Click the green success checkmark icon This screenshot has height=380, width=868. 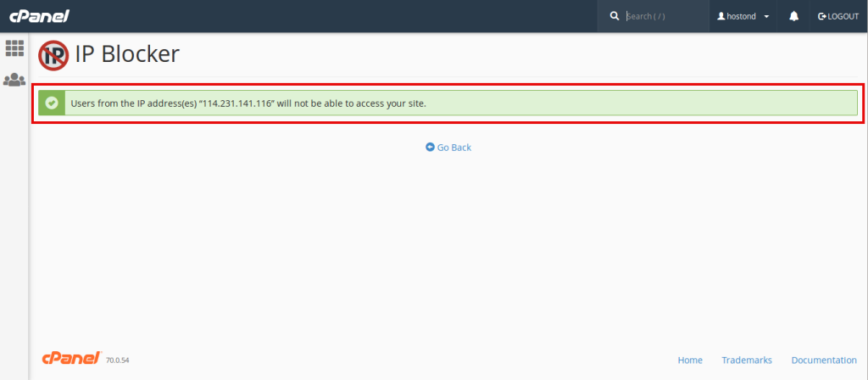click(x=52, y=103)
